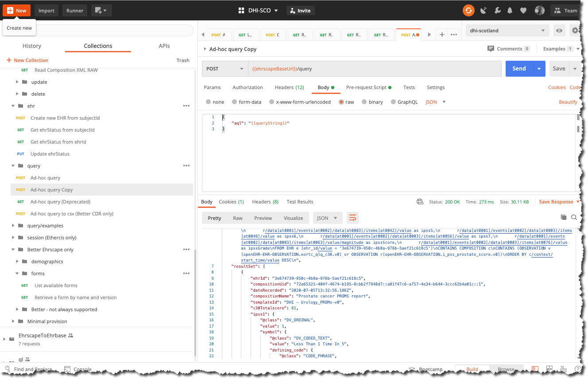This screenshot has height=379, width=588.
Task: Open the Pre-request Script tab
Action: (369, 87)
